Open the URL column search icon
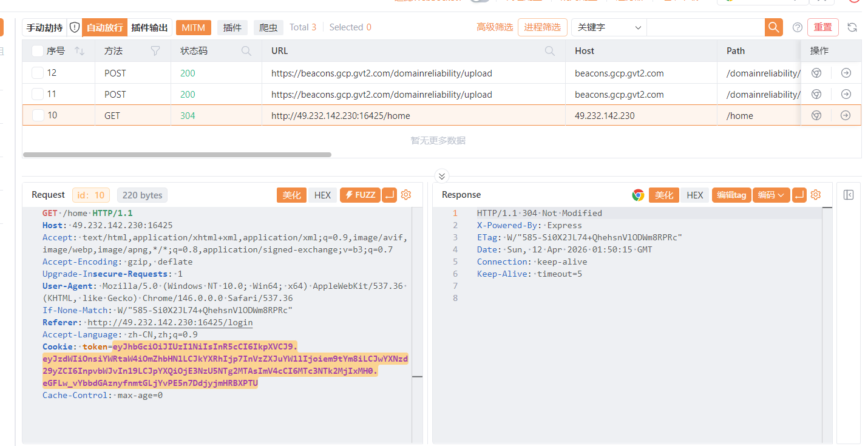 pos(550,51)
